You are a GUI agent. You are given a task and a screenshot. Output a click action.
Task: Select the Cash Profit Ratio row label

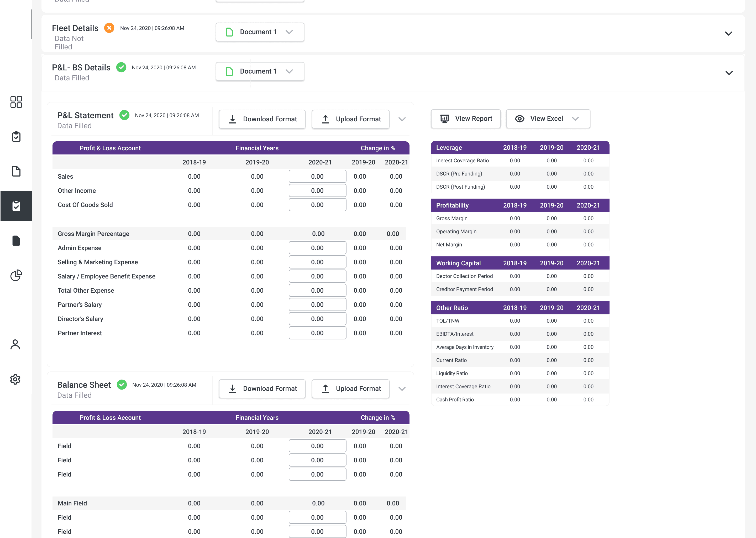click(x=455, y=400)
